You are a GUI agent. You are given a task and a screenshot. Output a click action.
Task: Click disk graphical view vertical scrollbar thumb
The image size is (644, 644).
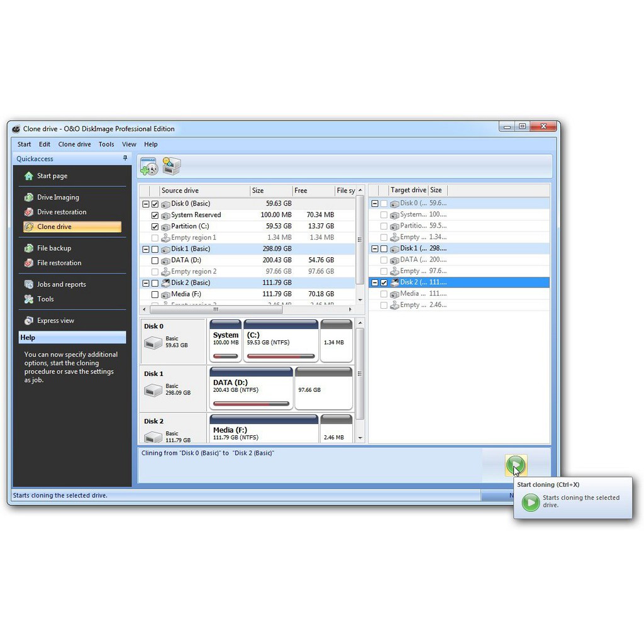click(x=360, y=374)
